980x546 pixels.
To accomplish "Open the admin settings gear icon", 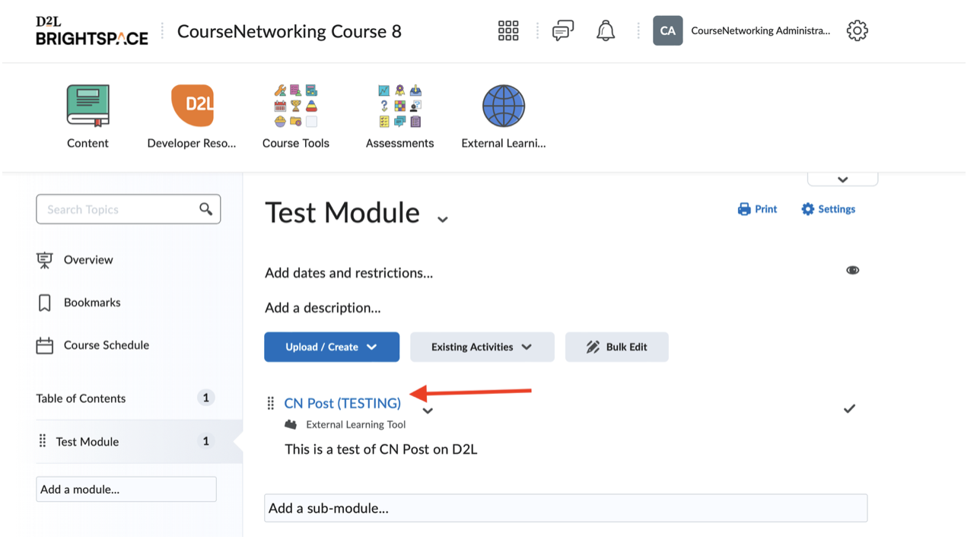I will click(857, 31).
